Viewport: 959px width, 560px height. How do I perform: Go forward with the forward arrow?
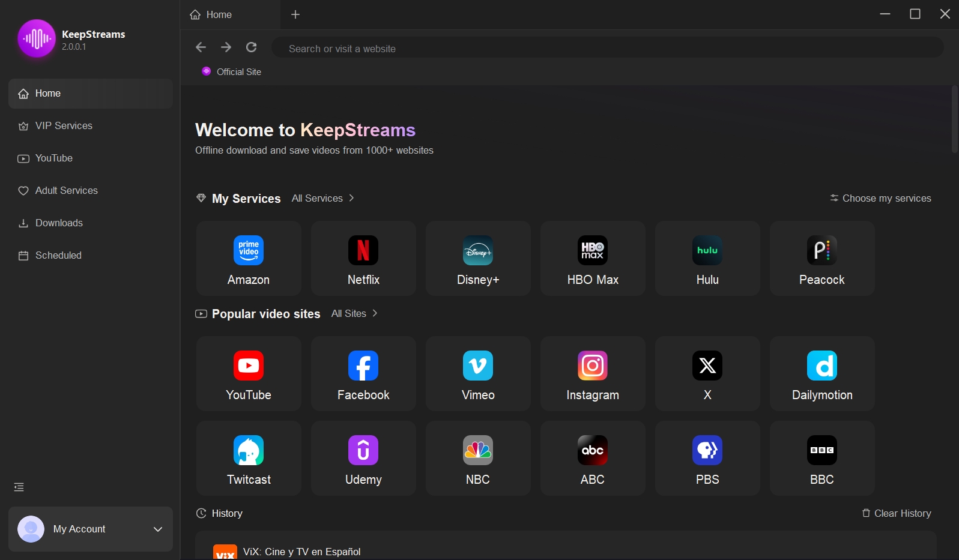pyautogui.click(x=226, y=47)
